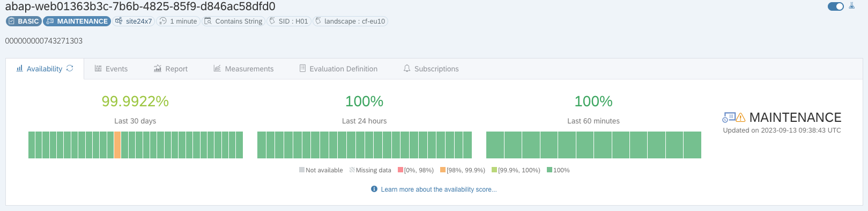868x211 pixels.
Task: Toggle the monitor enable switch
Action: click(835, 6)
